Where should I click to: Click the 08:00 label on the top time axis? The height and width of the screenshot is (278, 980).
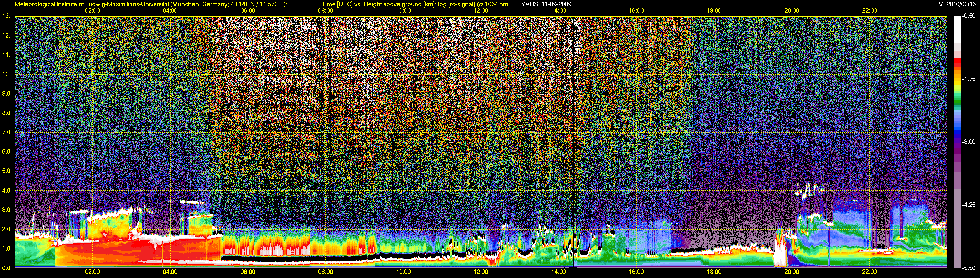coord(326,11)
